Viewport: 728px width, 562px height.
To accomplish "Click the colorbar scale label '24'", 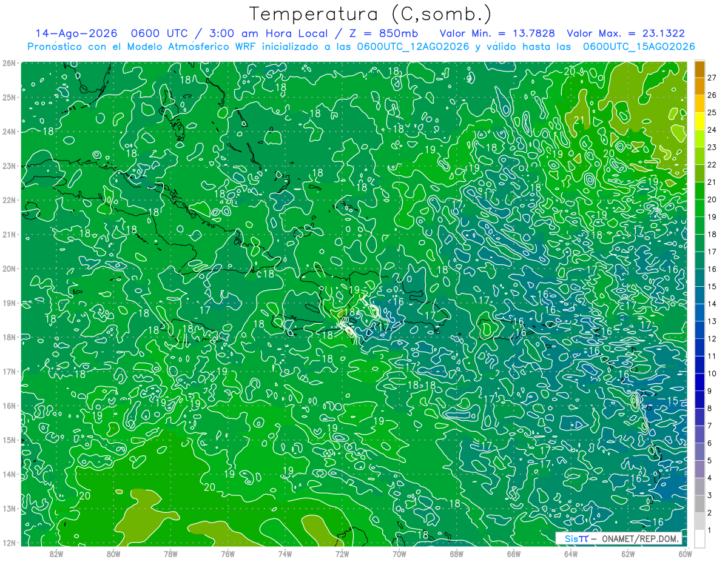I will (712, 130).
